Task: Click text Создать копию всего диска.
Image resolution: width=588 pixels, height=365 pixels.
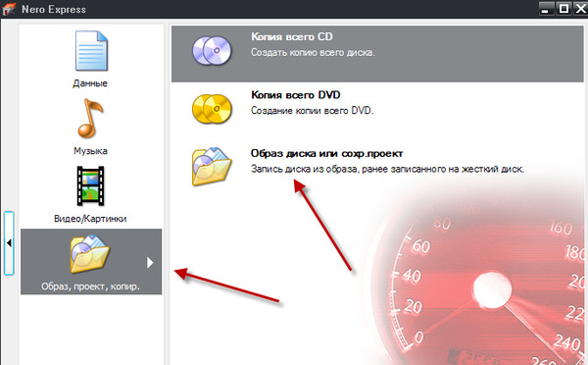Action: click(x=313, y=52)
